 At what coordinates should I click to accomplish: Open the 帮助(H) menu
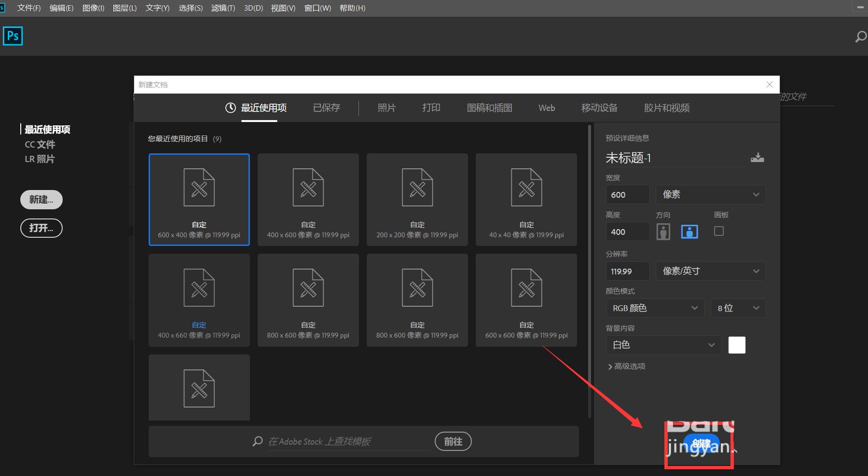[x=353, y=8]
